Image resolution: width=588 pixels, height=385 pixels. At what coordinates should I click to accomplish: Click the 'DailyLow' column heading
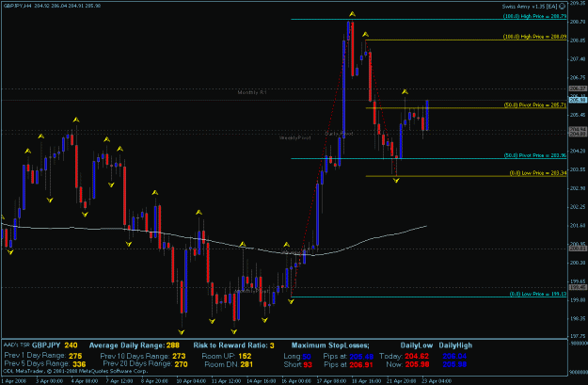coord(416,345)
